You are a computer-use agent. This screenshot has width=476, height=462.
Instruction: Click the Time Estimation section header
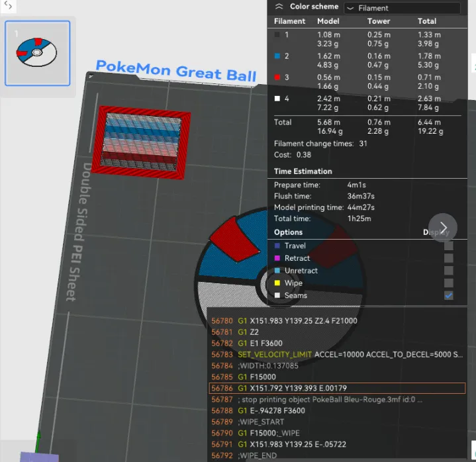point(303,171)
